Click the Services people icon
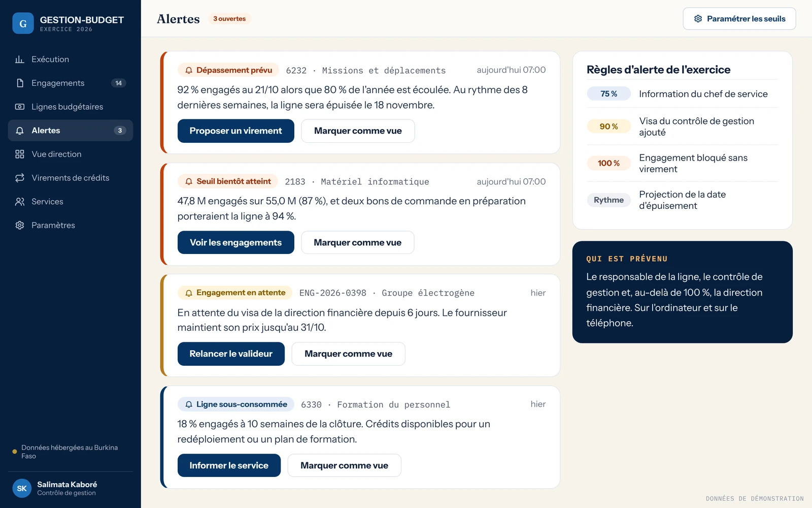This screenshot has height=508, width=812. click(20, 202)
